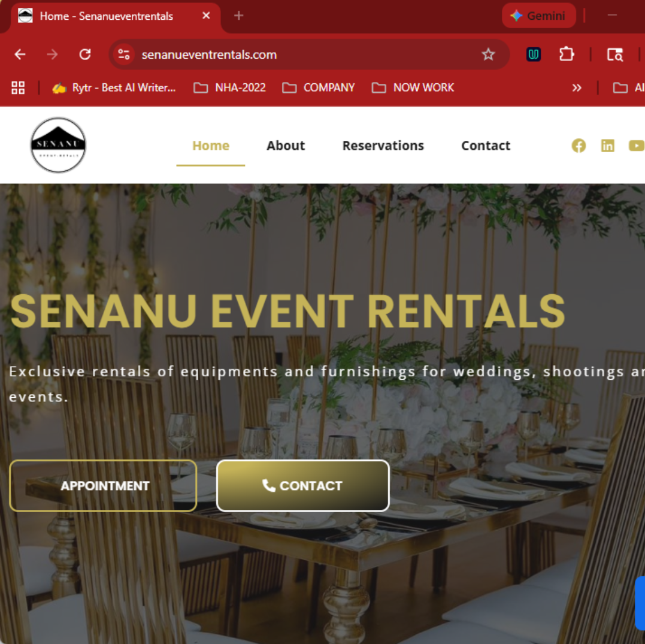Open the Reservations nav link
The height and width of the screenshot is (644, 645).
(x=383, y=146)
